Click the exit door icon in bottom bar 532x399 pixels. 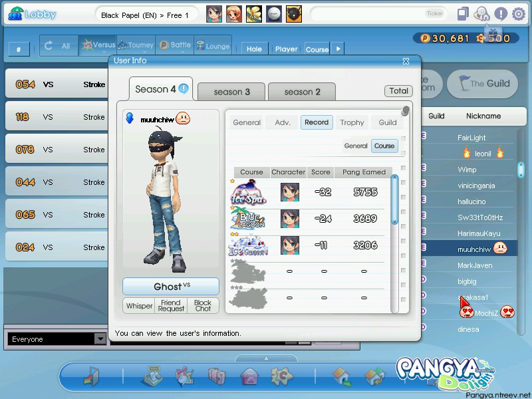coord(91,376)
